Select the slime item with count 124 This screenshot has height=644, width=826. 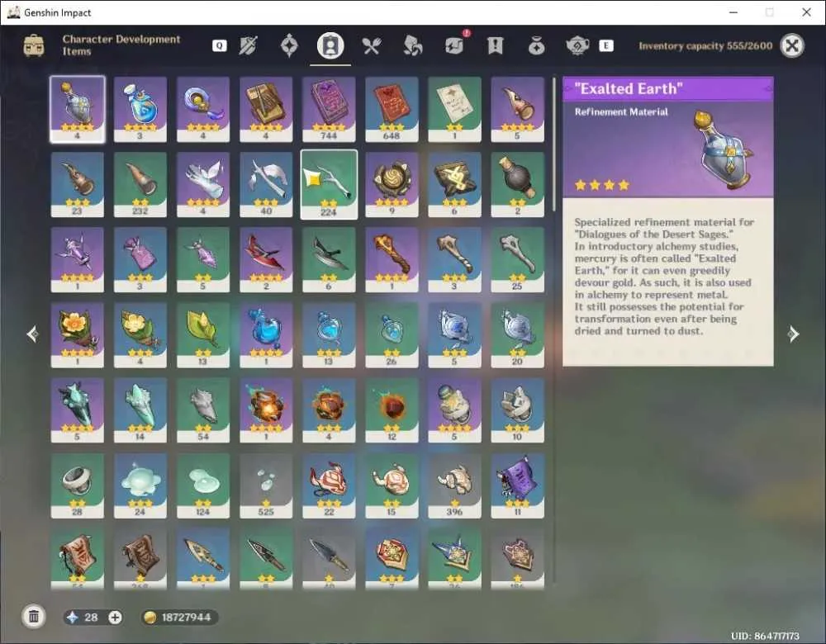point(203,485)
